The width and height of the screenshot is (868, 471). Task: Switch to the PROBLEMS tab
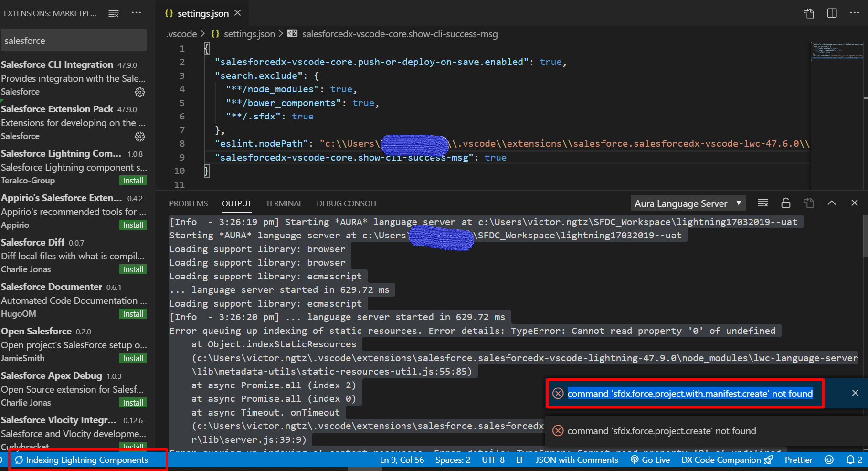click(x=188, y=203)
